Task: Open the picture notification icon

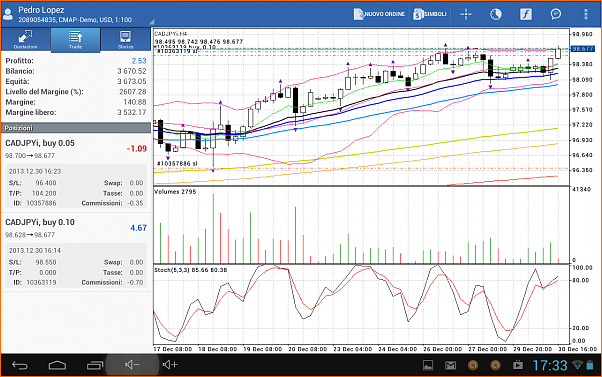Action: (428, 365)
